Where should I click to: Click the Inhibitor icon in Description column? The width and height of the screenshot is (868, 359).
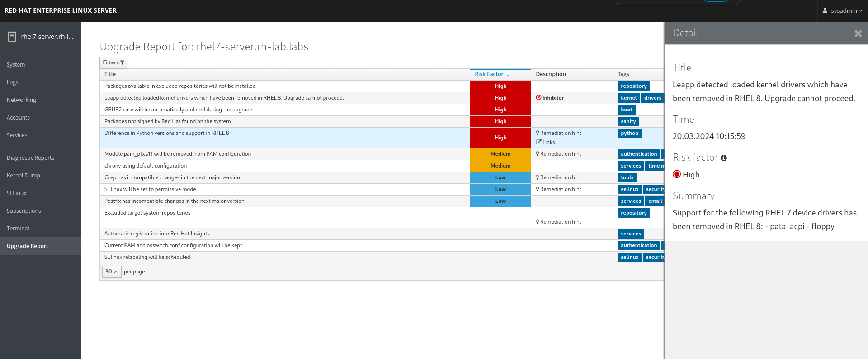click(x=538, y=98)
